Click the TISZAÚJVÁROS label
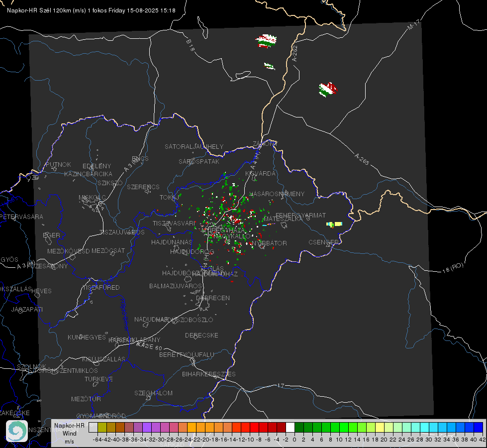Screen dimensions: 487x448 (122, 232)
